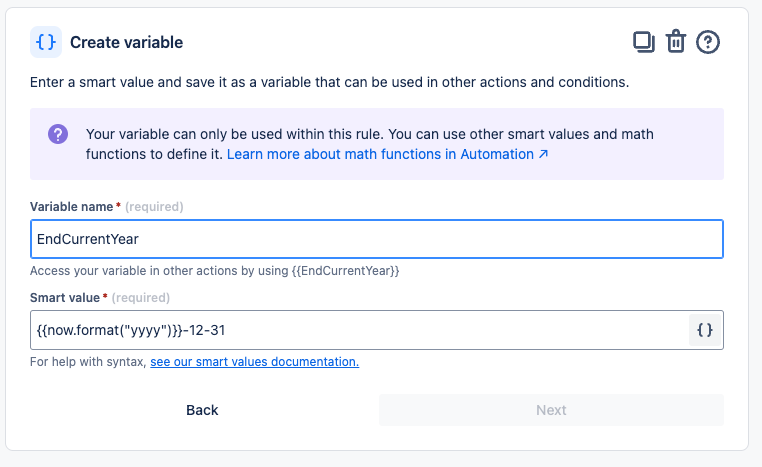Click the Enter a smart value description

[x=329, y=82]
